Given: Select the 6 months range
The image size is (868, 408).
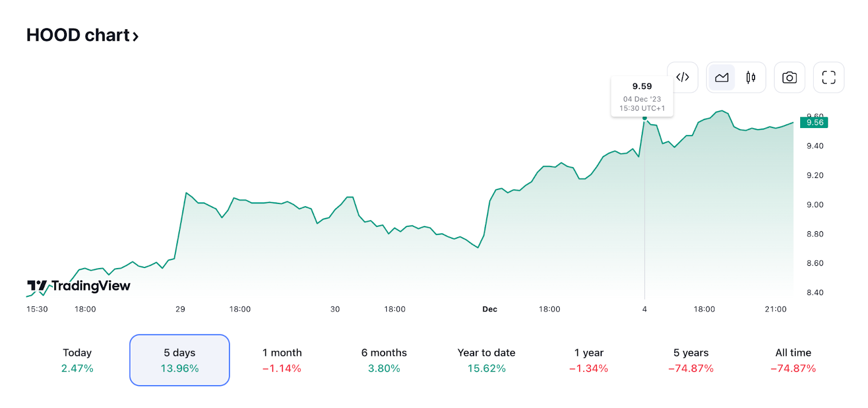Looking at the screenshot, I should [384, 360].
